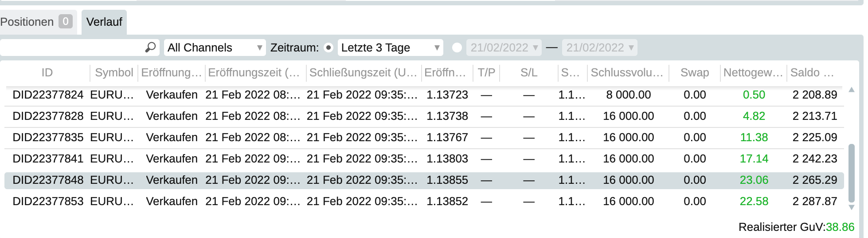Sort by the ID column header

[x=47, y=72]
